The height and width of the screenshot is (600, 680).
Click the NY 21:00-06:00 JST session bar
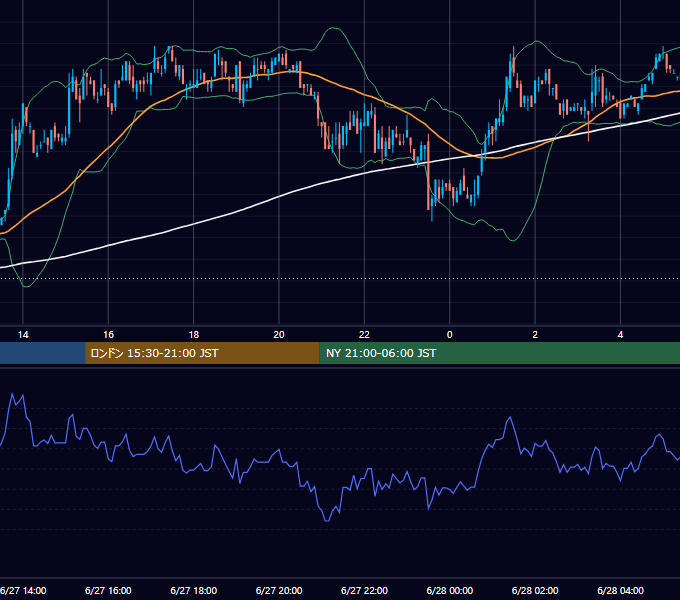500,353
